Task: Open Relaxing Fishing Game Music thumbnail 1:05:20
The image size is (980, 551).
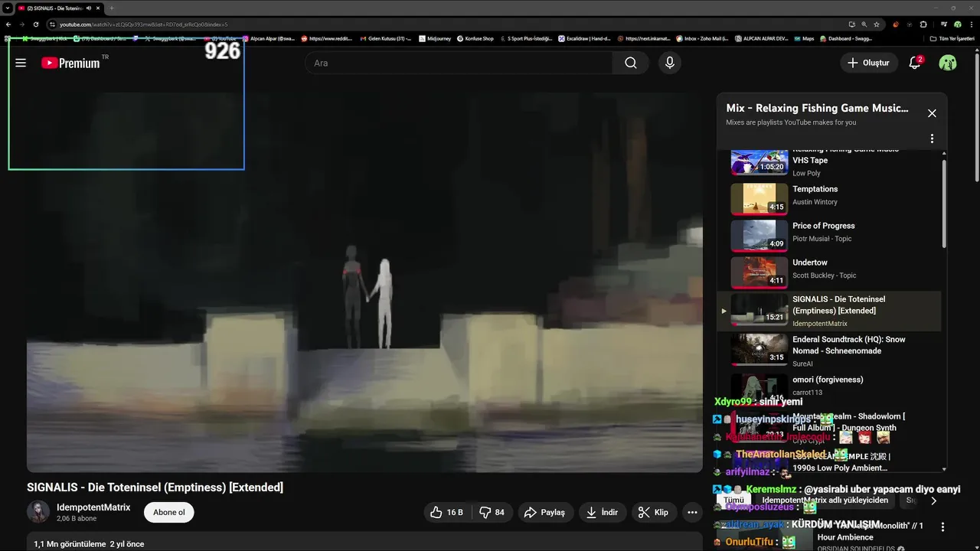Action: (x=759, y=161)
